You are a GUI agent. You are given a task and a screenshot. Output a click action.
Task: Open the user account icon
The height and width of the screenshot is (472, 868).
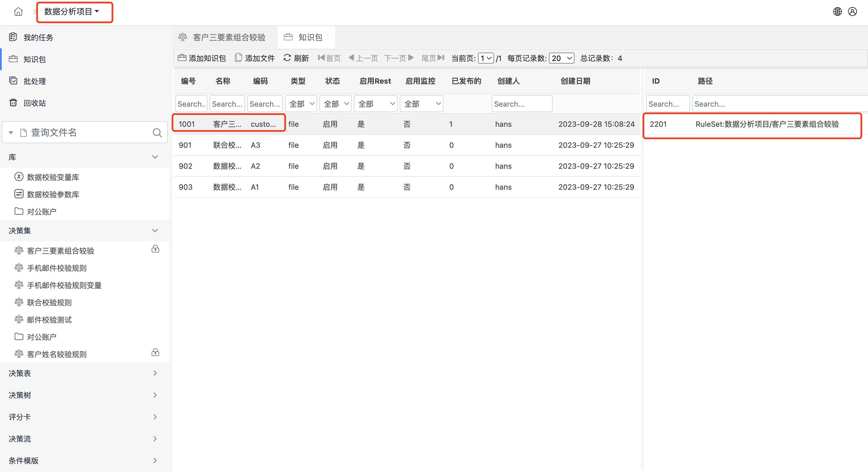click(x=852, y=12)
